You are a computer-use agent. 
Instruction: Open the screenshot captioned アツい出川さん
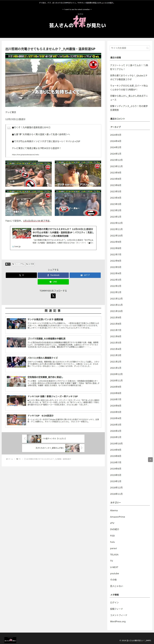point(78,174)
